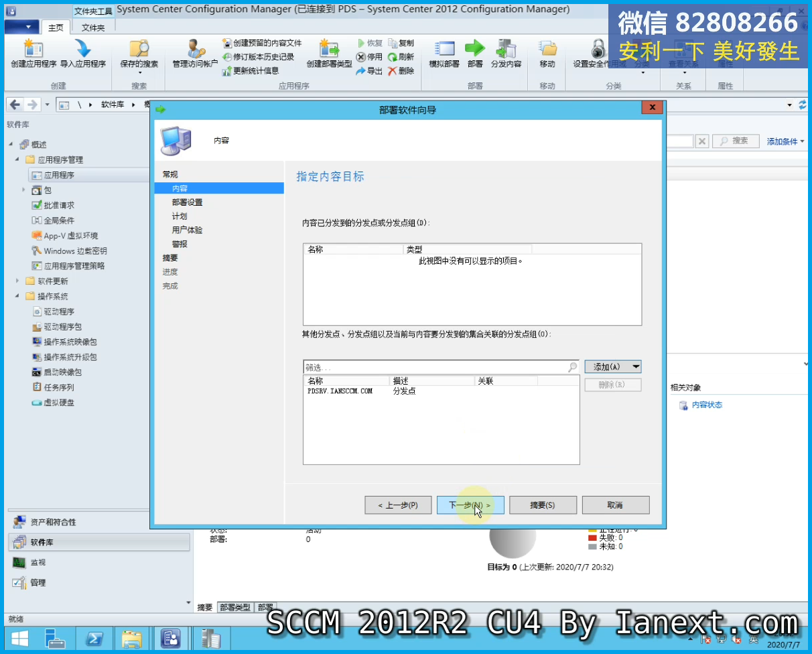
Task: Collapse the 操作系统 tree folder
Action: (17, 296)
